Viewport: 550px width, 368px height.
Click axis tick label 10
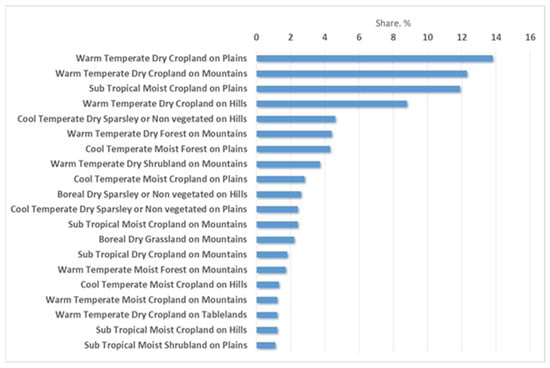(x=427, y=37)
